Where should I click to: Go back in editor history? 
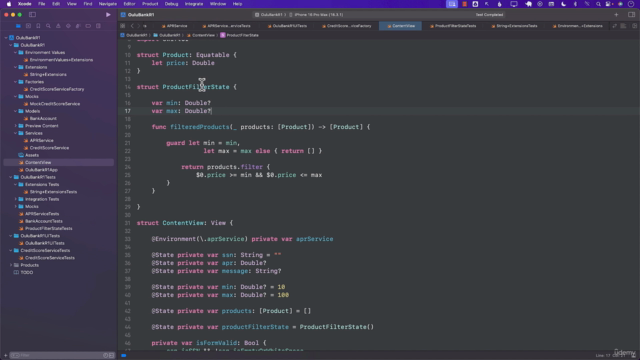[132, 26]
